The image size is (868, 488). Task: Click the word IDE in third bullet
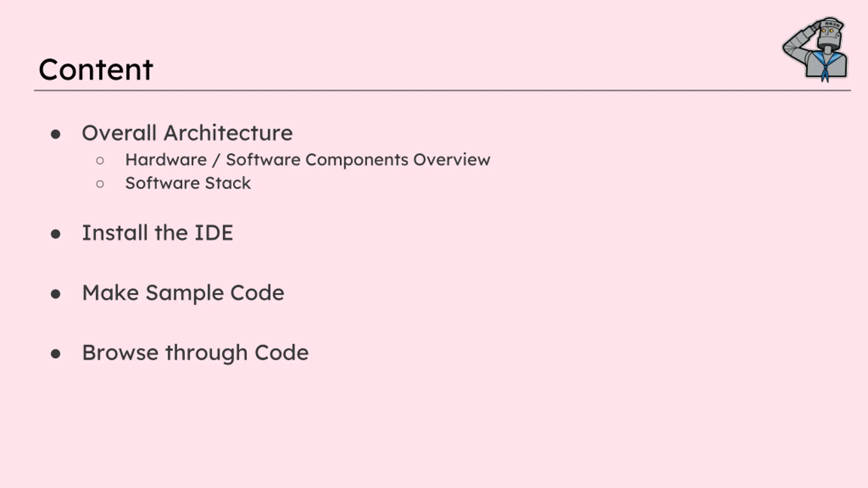click(214, 233)
